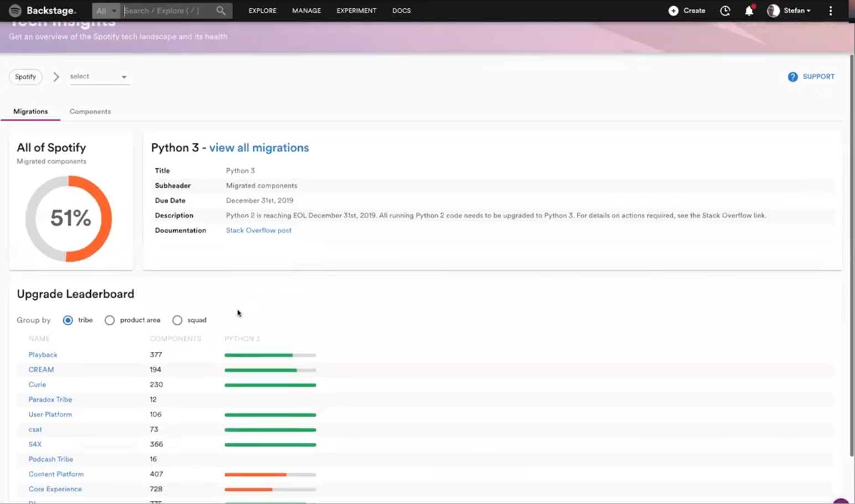This screenshot has width=855, height=504.
Task: Click the view all migrations link
Action: pyautogui.click(x=259, y=148)
